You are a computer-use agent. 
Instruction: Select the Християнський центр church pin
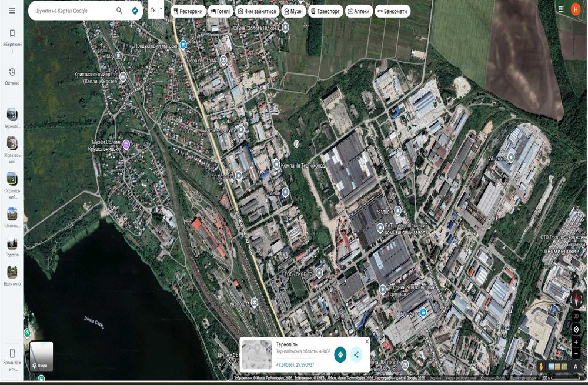click(x=123, y=77)
